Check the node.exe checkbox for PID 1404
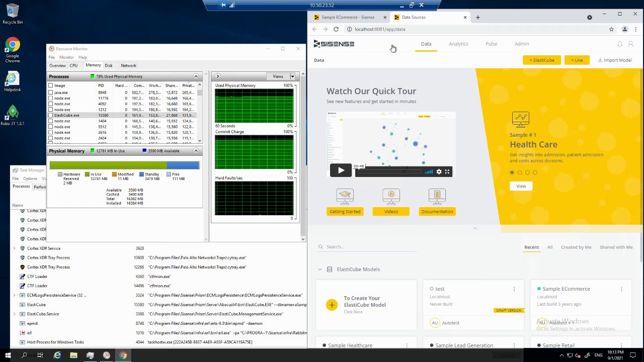Image resolution: width=644 pixels, height=362 pixels. [51, 121]
